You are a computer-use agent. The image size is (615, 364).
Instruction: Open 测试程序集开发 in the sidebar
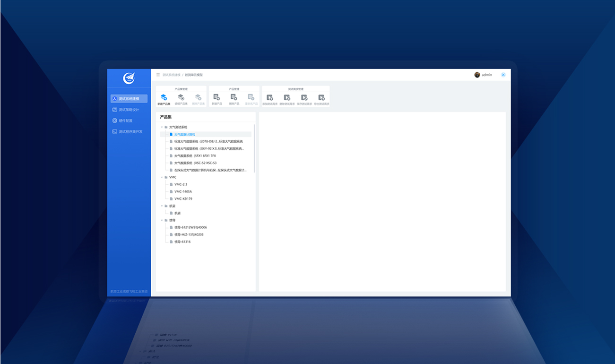[x=130, y=131]
